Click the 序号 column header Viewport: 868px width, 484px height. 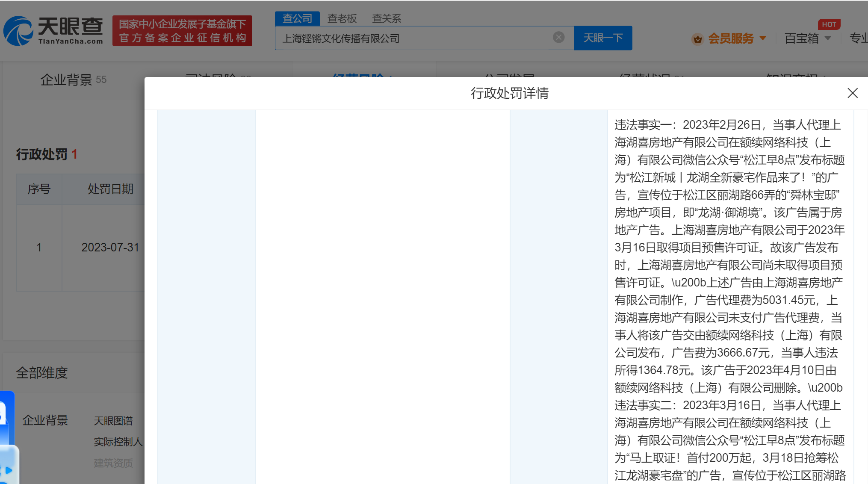pos(39,189)
